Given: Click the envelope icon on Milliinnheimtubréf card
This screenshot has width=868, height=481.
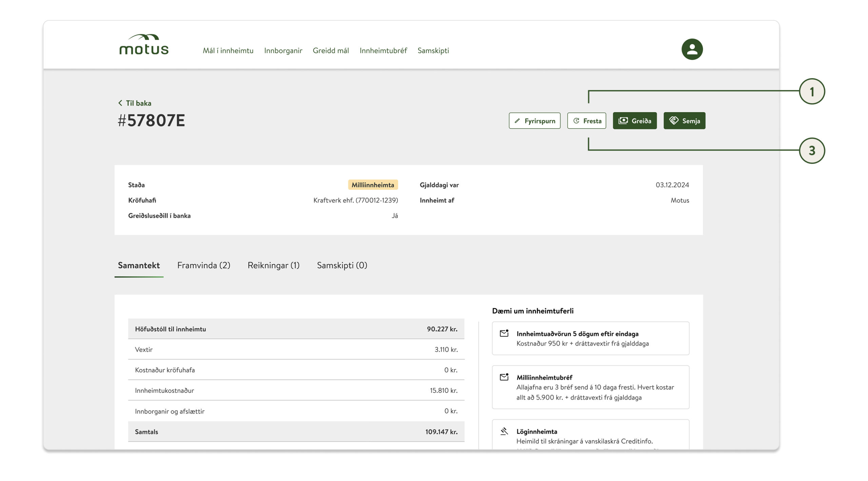Looking at the screenshot, I should click(x=504, y=377).
